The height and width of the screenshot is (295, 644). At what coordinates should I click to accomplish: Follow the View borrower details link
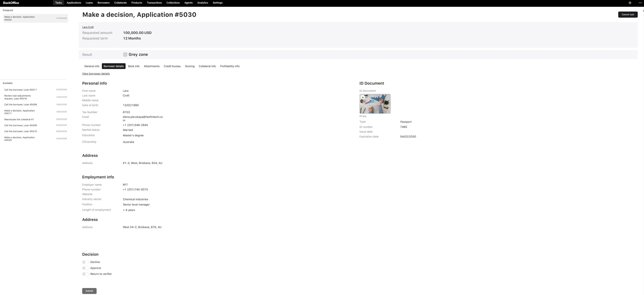(x=96, y=74)
